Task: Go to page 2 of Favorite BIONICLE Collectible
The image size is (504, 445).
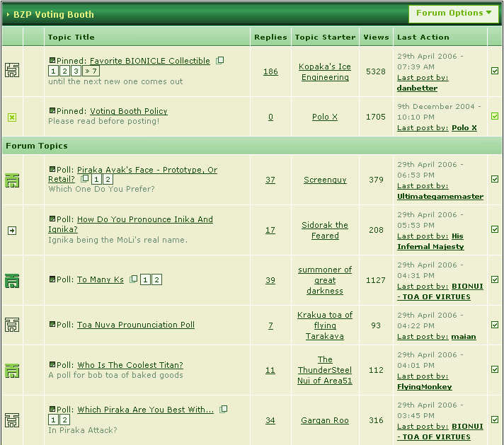Action: click(x=64, y=71)
